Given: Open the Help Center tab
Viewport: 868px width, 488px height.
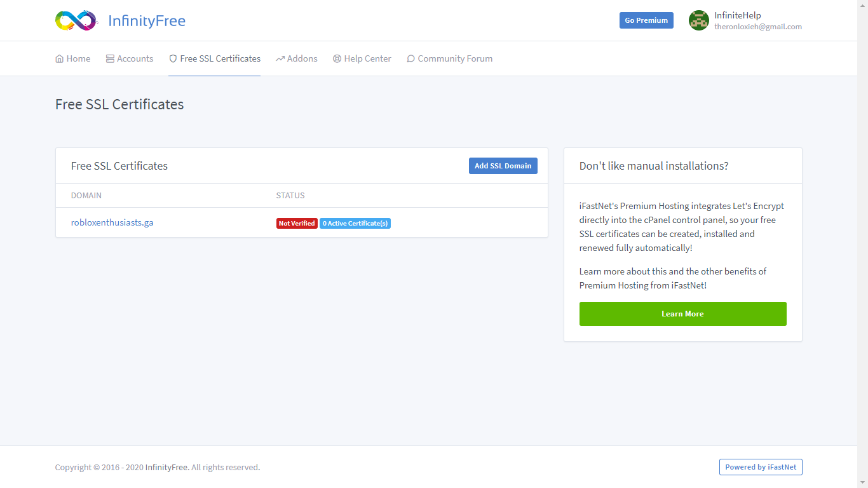Looking at the screenshot, I should pyautogui.click(x=362, y=58).
